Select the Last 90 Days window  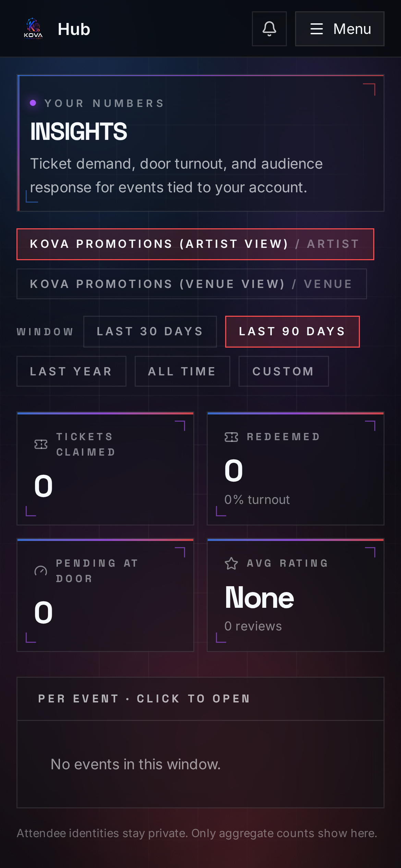click(x=292, y=331)
